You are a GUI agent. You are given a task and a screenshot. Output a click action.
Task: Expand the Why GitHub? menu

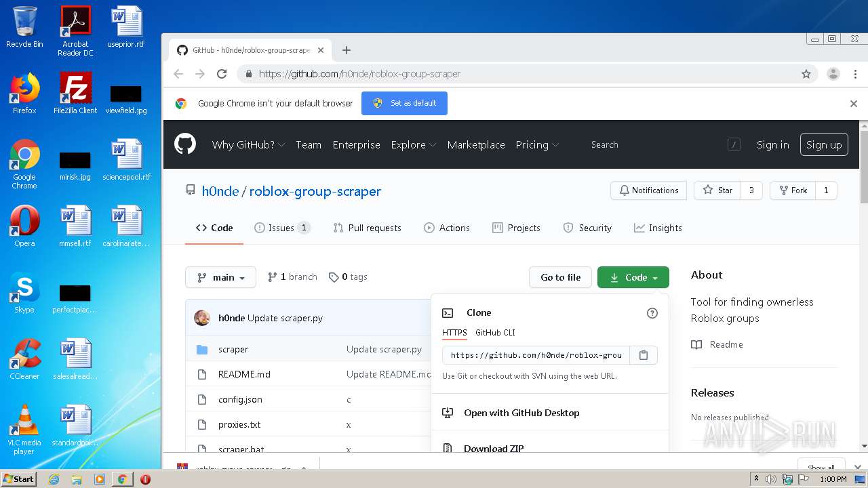tap(248, 145)
